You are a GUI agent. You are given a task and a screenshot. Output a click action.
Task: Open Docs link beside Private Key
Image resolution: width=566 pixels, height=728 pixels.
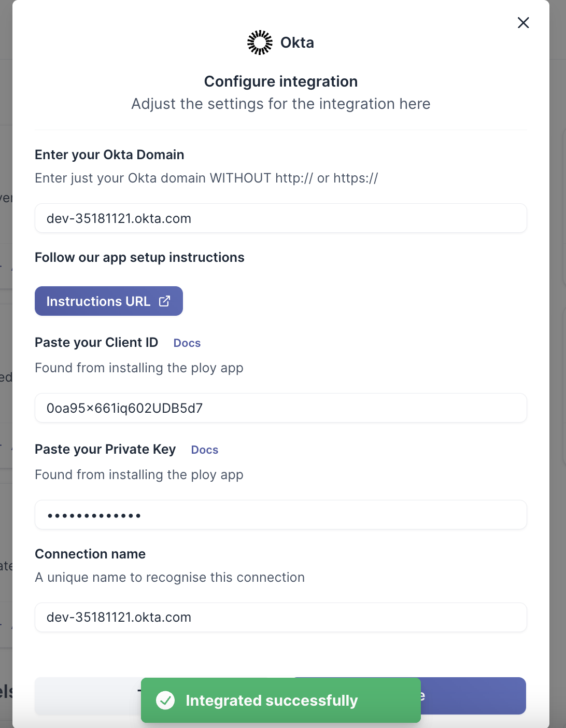click(204, 450)
